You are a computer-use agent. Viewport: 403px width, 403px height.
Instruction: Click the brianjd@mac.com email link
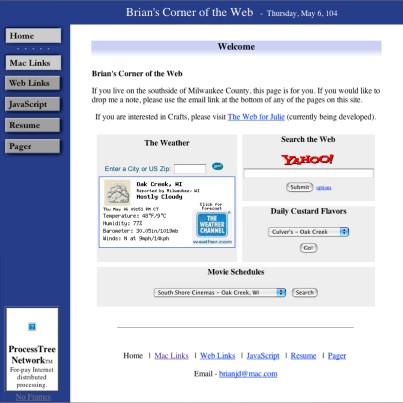point(248,374)
